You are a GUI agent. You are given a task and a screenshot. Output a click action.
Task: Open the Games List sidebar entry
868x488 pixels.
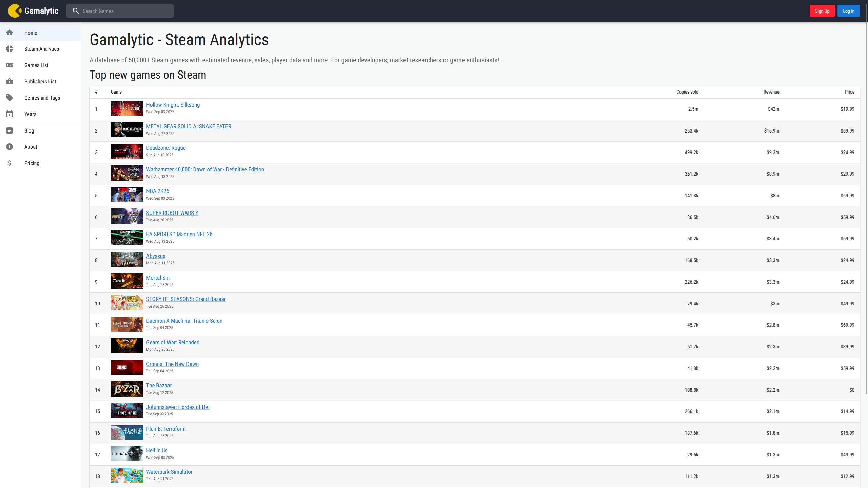pyautogui.click(x=36, y=65)
